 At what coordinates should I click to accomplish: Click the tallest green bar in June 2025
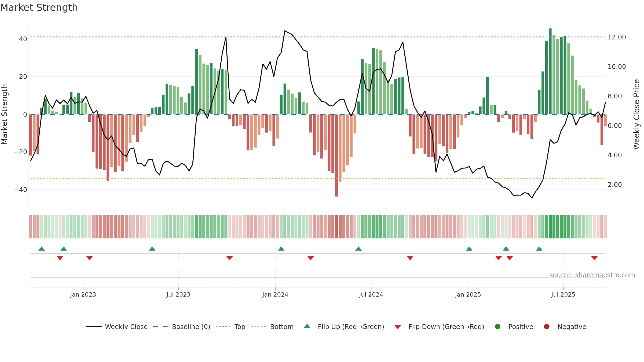pos(550,71)
